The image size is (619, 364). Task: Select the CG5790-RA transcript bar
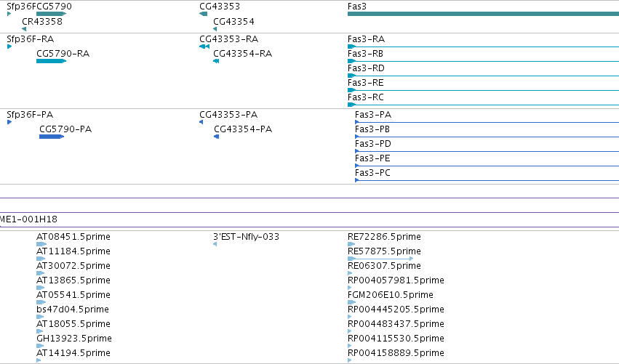click(52, 61)
